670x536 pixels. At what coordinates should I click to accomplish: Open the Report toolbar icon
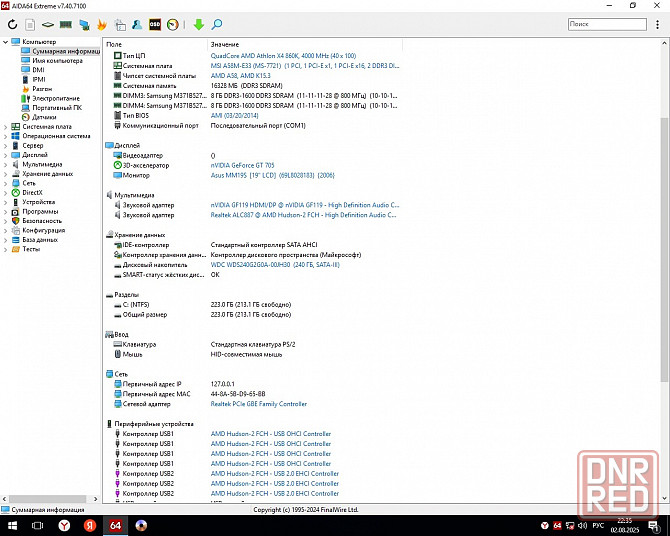coord(30,25)
